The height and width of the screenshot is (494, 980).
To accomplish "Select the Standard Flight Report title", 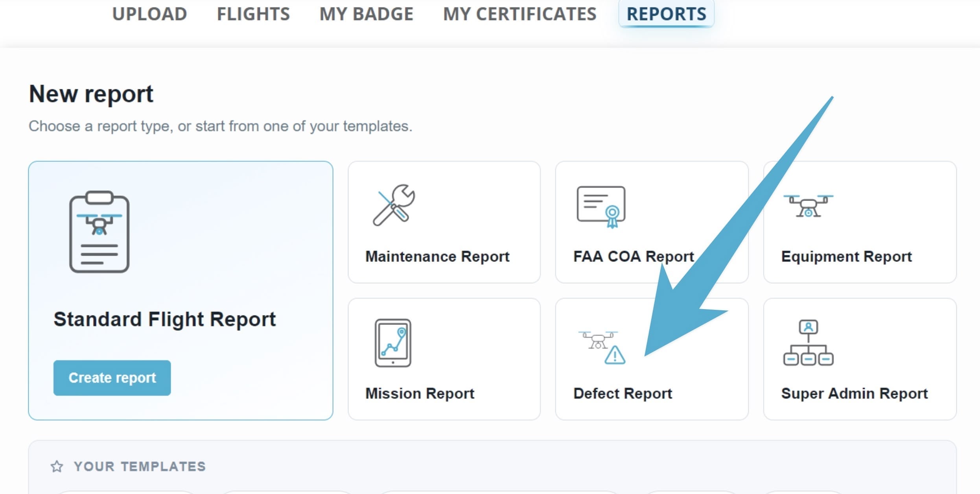I will (x=164, y=319).
